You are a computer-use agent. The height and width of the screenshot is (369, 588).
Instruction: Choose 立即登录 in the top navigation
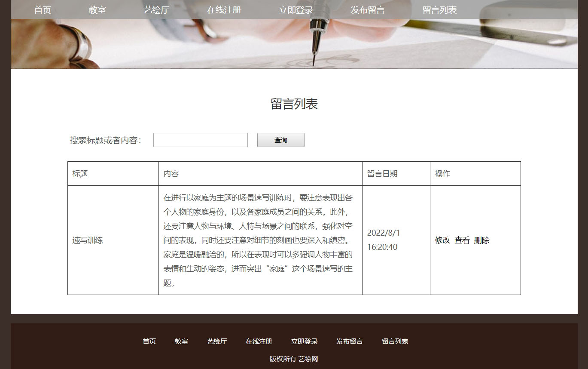[296, 10]
